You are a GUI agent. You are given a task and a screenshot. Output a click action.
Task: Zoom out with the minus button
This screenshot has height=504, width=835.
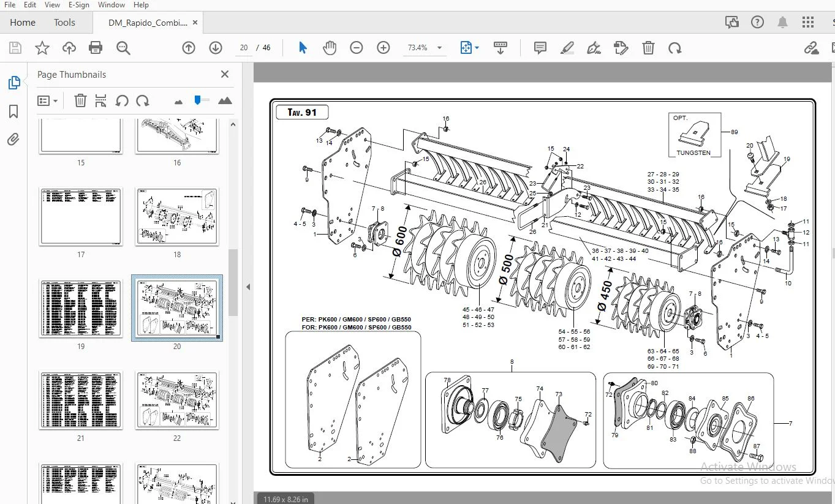357,48
